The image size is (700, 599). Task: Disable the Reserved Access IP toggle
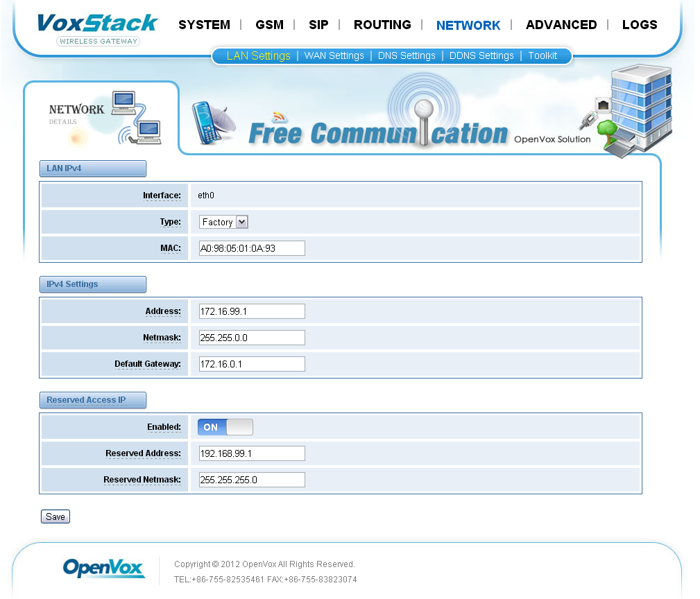tap(225, 427)
